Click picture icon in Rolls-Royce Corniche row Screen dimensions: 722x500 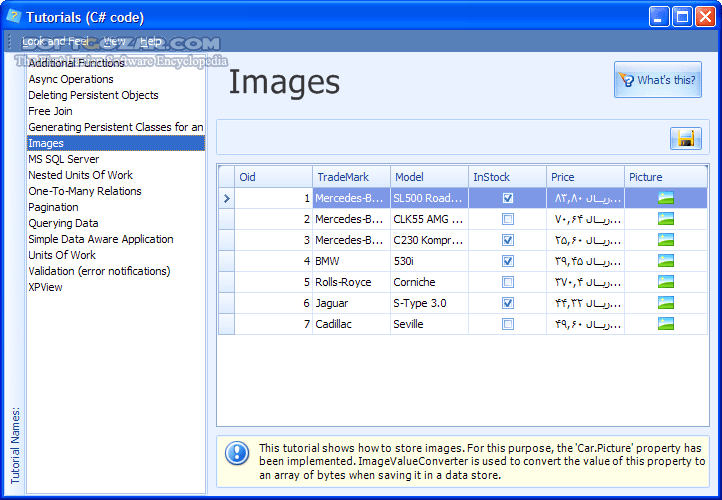coord(666,282)
